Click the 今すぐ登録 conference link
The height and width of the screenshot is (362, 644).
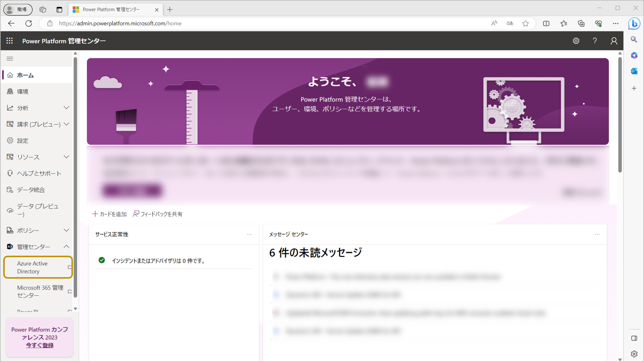[x=40, y=345]
